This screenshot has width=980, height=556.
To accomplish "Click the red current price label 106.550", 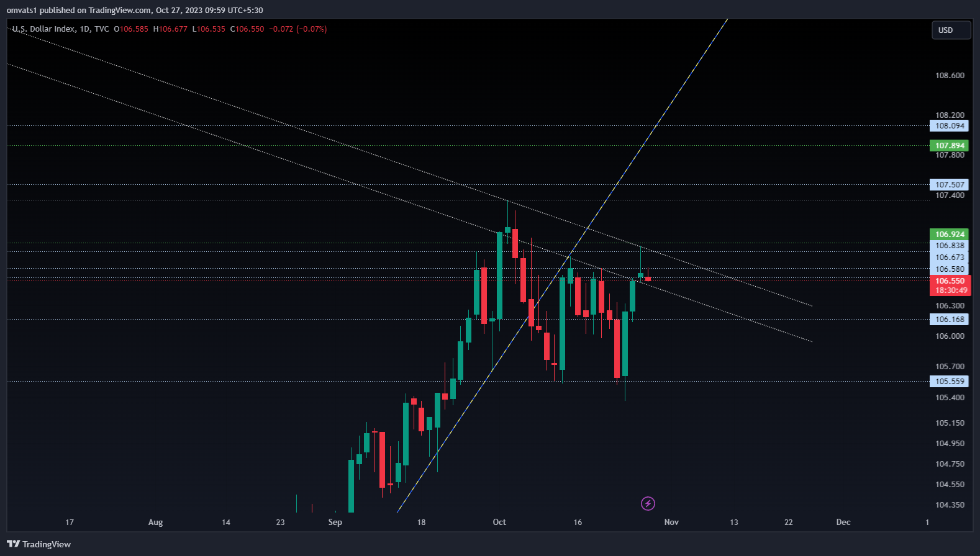I will point(950,281).
